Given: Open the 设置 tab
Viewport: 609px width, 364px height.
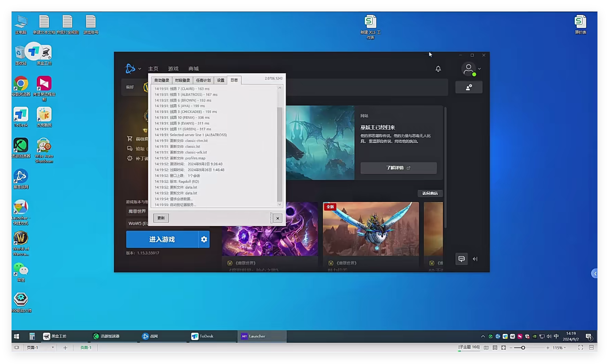Looking at the screenshot, I should coord(221,80).
